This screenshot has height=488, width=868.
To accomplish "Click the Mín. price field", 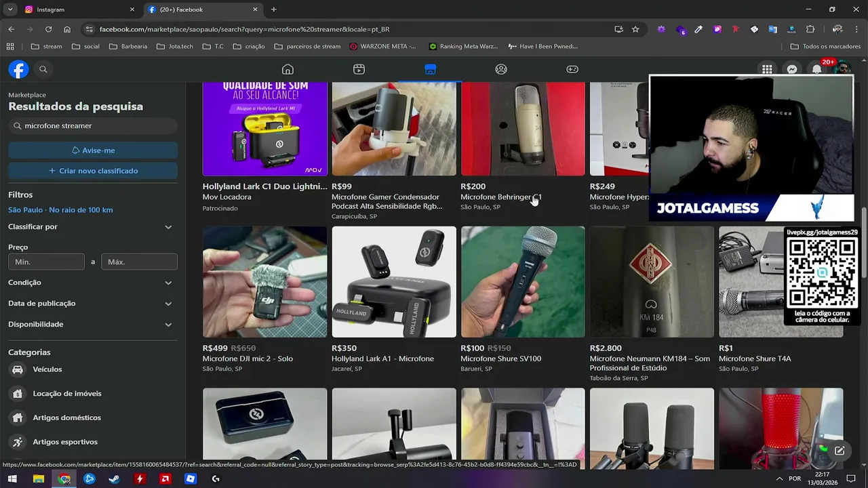I will [46, 262].
